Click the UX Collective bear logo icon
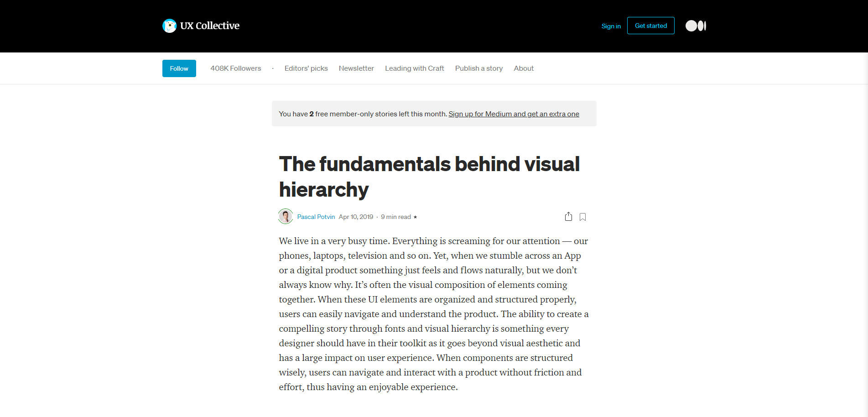The height and width of the screenshot is (417, 868). [169, 26]
